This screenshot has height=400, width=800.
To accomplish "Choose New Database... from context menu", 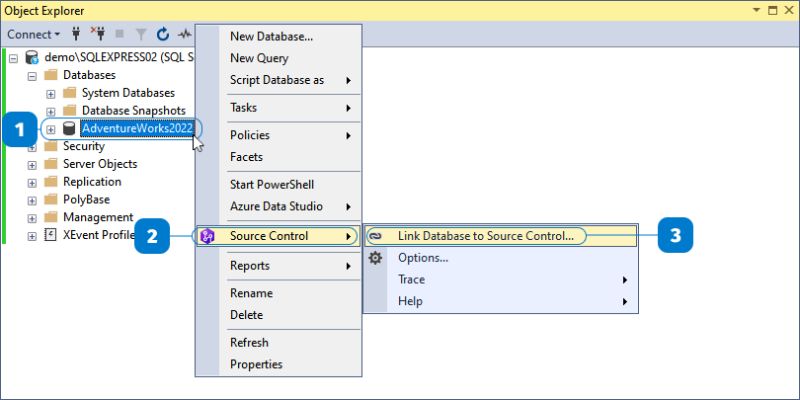I will (279, 36).
